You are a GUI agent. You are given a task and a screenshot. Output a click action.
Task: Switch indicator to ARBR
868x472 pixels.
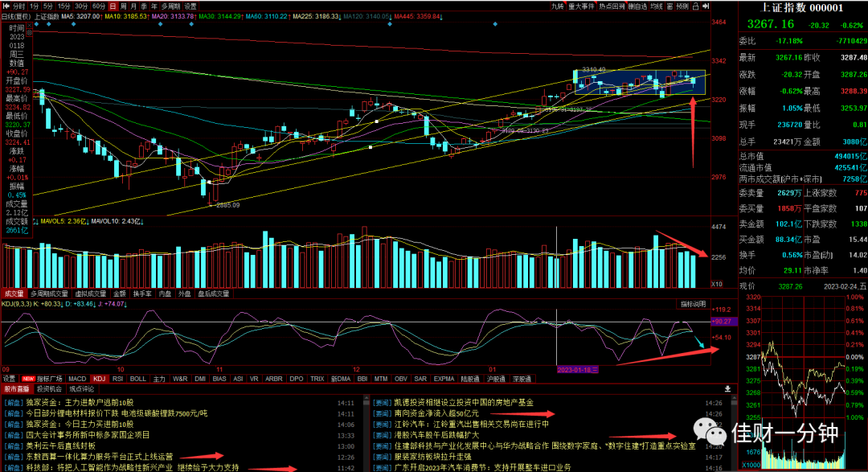[274, 379]
